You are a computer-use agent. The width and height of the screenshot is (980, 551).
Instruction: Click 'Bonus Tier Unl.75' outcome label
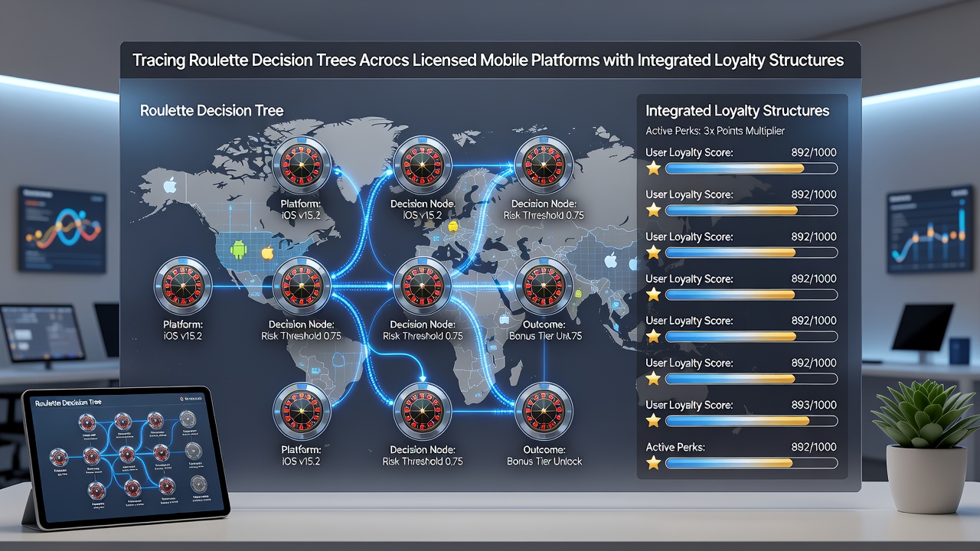[x=545, y=337]
